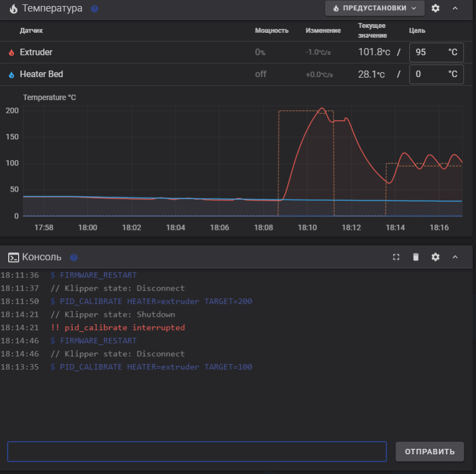Select the Extruder change rate -1.0°C/s

[318, 52]
